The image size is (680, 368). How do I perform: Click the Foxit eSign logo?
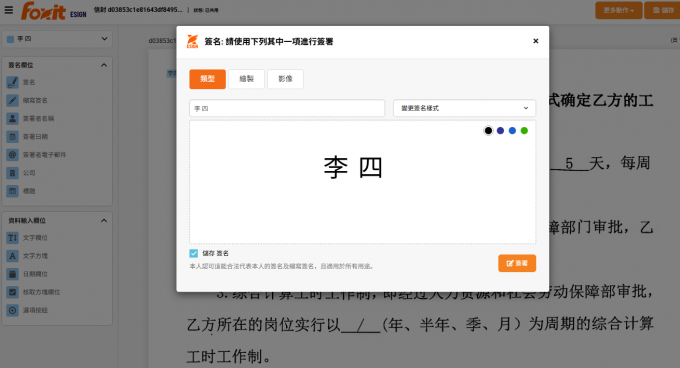pos(54,11)
